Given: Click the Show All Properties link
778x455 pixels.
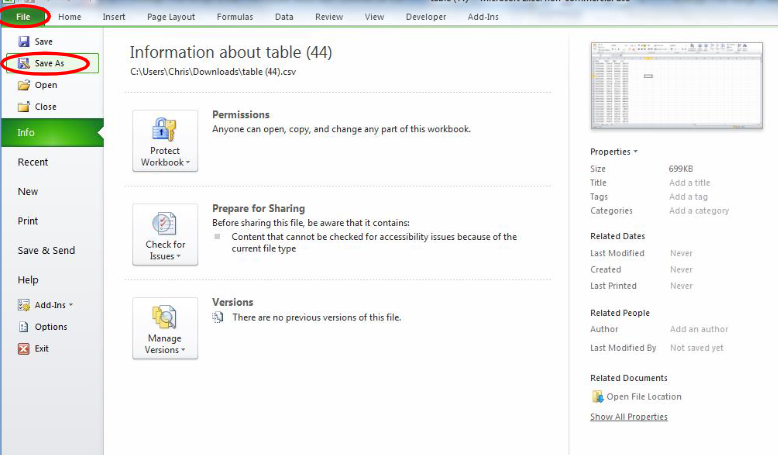Looking at the screenshot, I should [628, 417].
